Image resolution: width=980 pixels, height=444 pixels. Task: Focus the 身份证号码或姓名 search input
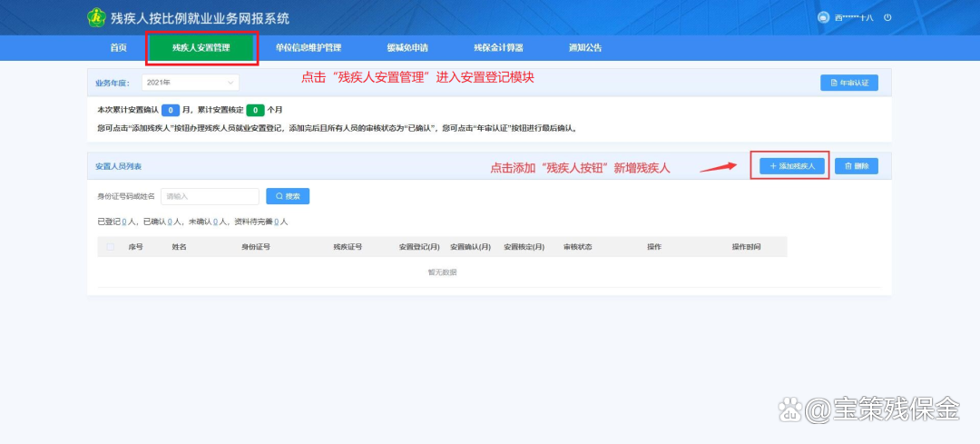tap(210, 196)
